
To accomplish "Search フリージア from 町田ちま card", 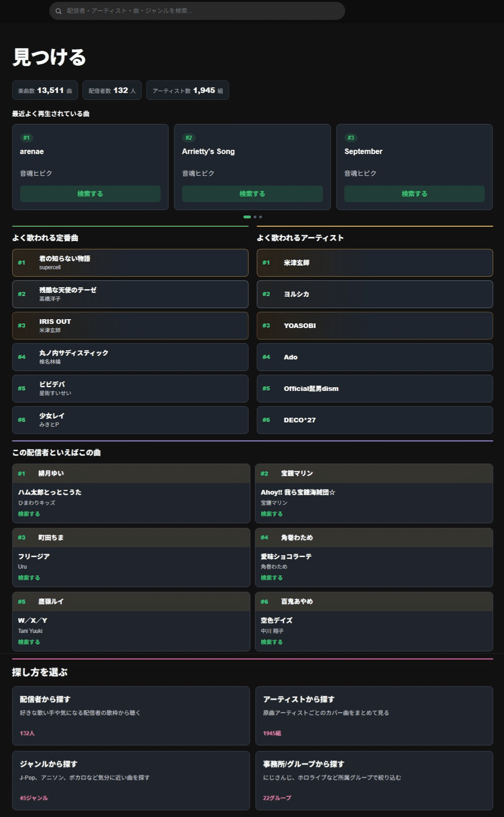I will point(29,578).
